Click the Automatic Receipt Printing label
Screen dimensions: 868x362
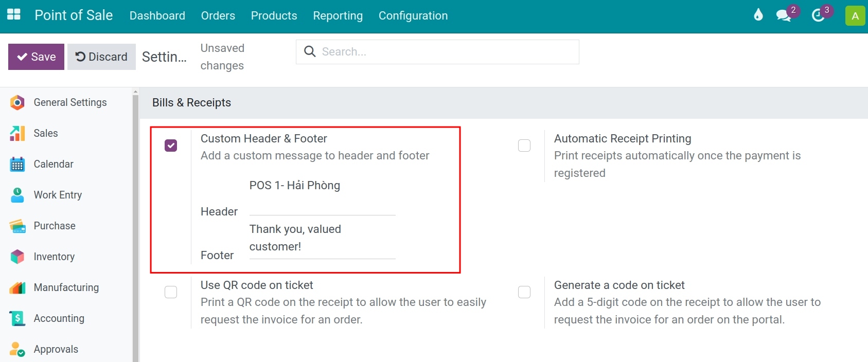(623, 138)
